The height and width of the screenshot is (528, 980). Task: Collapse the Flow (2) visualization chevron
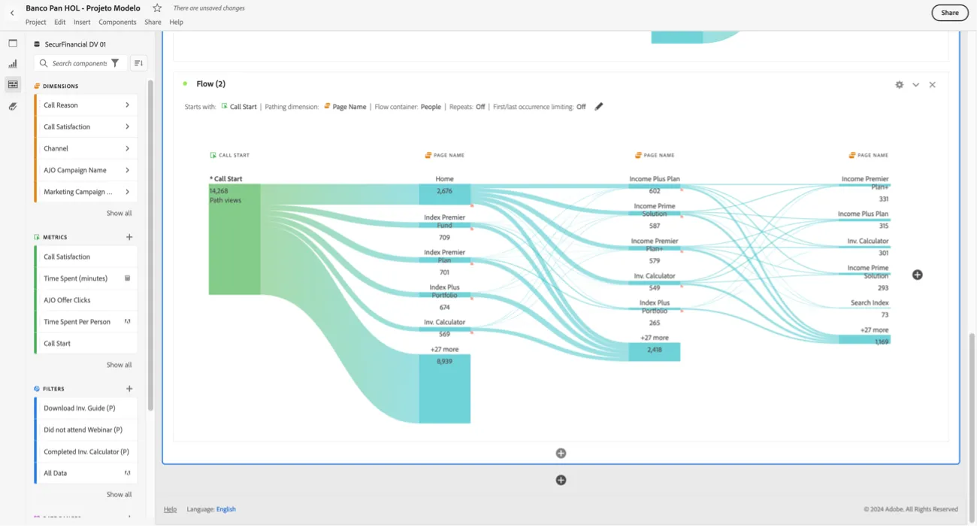coord(916,85)
